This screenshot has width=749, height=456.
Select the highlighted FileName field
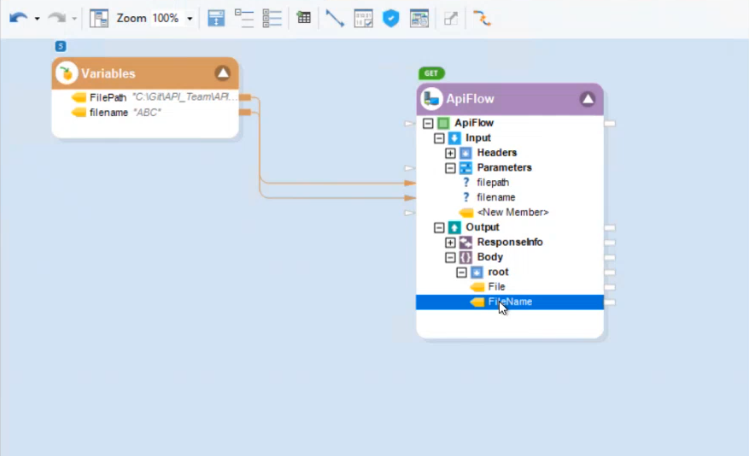coord(510,302)
